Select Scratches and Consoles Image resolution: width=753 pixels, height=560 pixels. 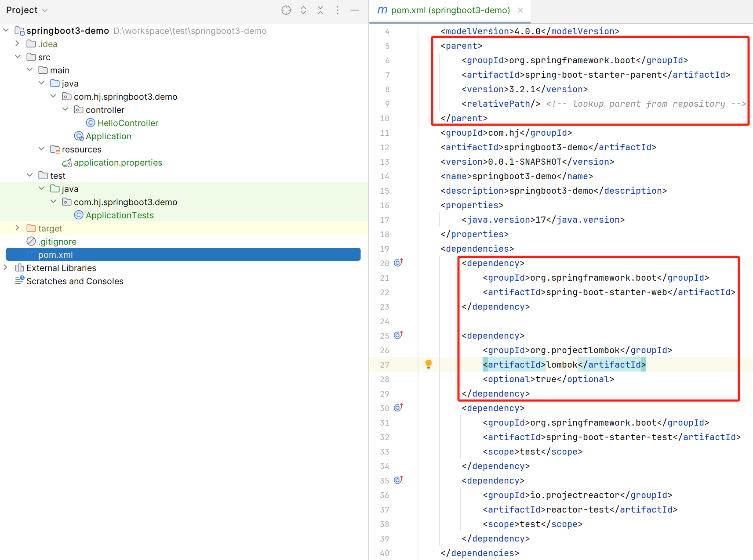click(x=75, y=281)
